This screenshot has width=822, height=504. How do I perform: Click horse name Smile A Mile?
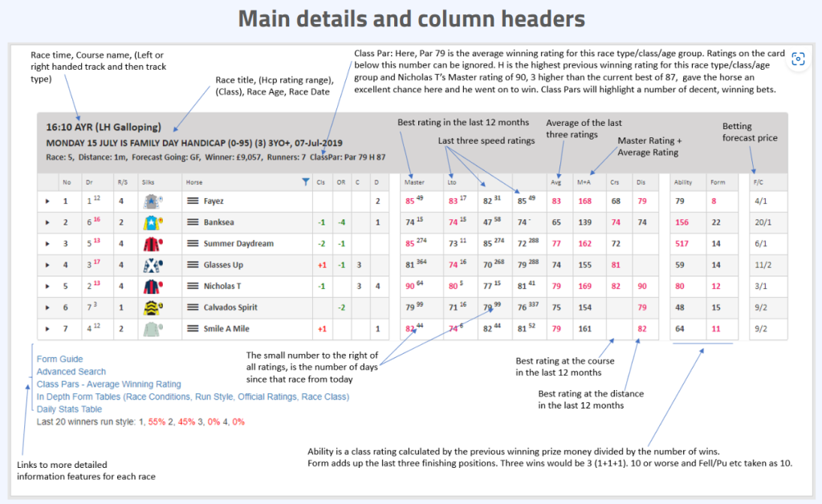click(226, 329)
